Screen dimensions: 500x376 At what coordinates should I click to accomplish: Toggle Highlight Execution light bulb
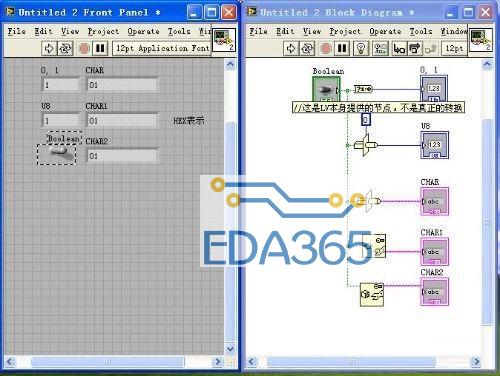[361, 49]
